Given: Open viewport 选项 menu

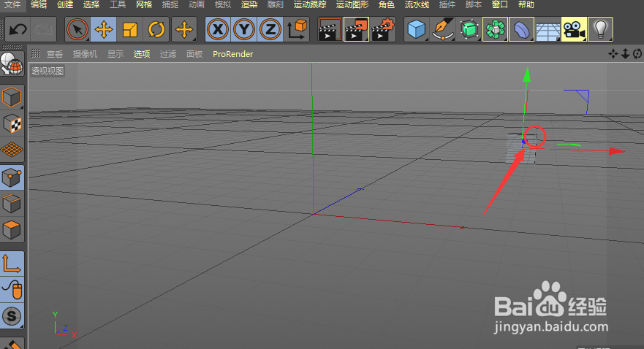Looking at the screenshot, I should [x=142, y=54].
